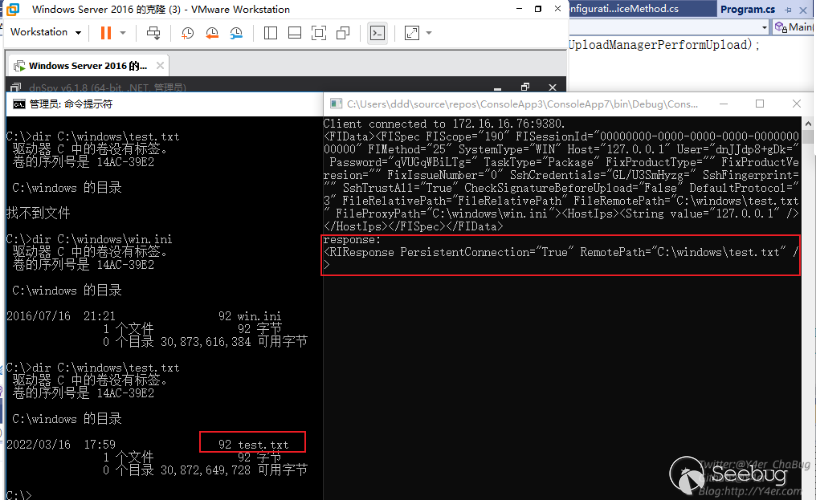Close the ConsoleApp7 console window
816x503 pixels.
[796, 104]
